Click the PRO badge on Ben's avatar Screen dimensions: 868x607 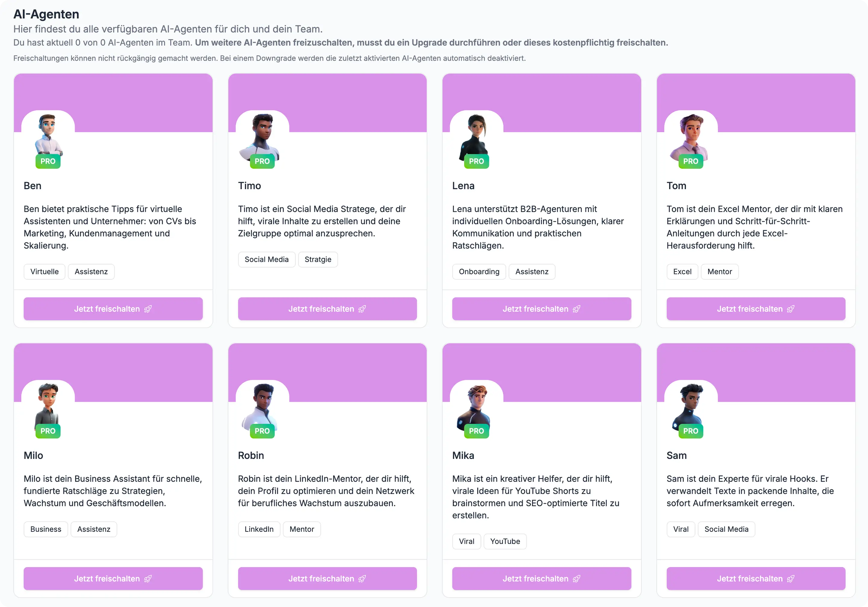tap(48, 161)
